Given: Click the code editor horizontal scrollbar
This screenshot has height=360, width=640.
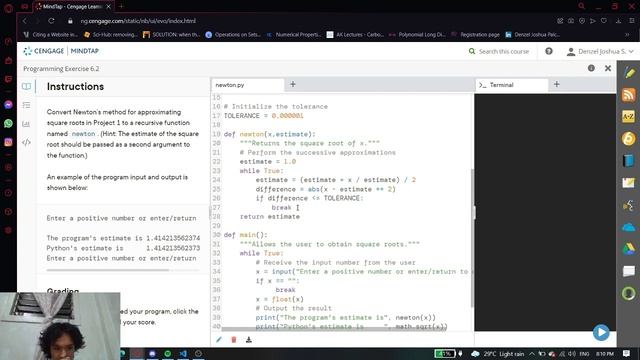Looking at the screenshot, I should pos(333,328).
